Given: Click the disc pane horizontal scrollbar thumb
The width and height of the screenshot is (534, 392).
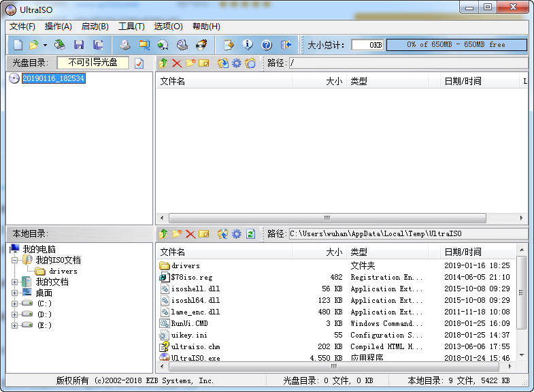Looking at the screenshot, I should [327, 218].
